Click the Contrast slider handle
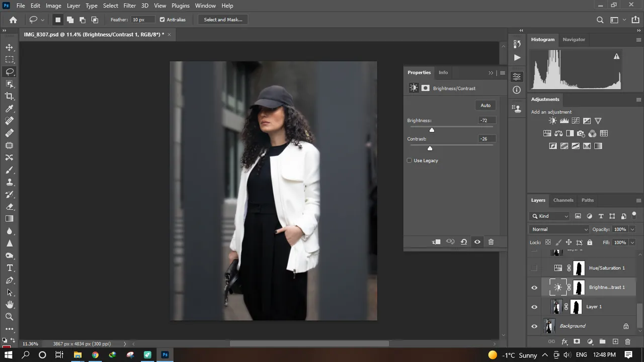Viewport: 644px width, 362px height. coord(430,148)
